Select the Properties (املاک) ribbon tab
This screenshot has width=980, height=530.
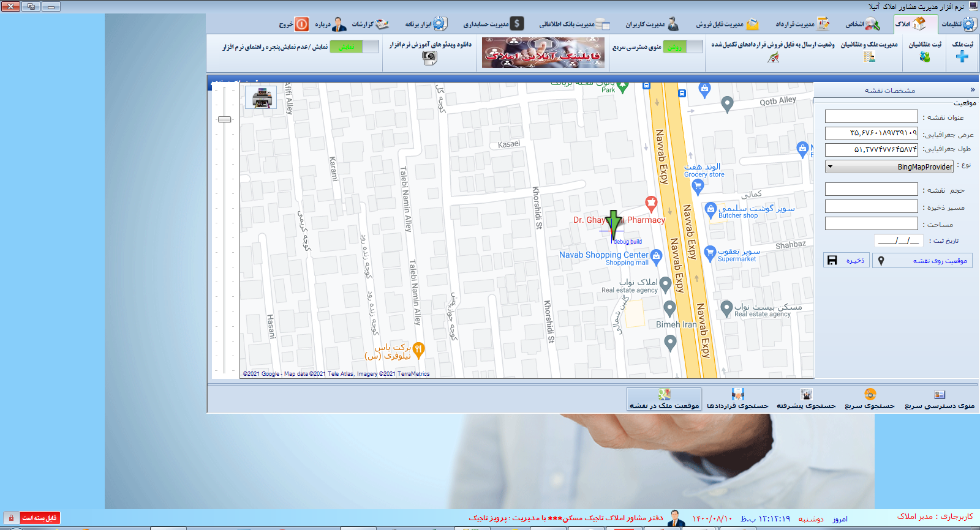(911, 24)
